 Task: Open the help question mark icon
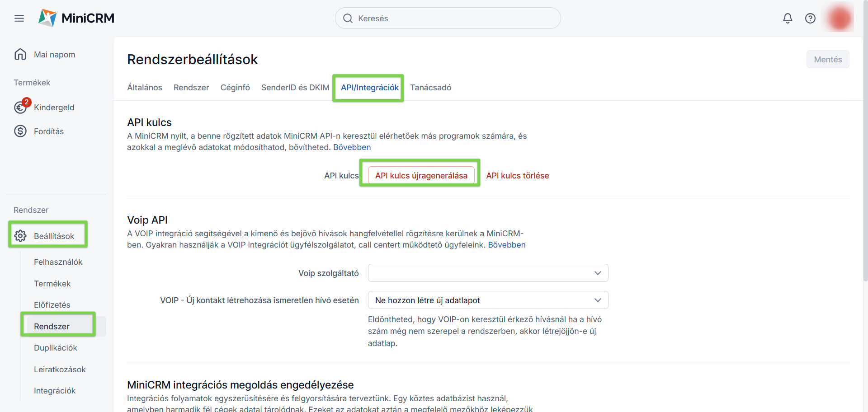[x=810, y=19]
